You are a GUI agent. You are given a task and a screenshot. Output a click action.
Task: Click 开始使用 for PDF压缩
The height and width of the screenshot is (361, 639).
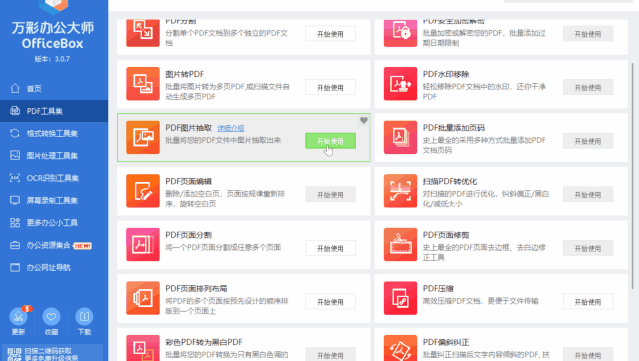pyautogui.click(x=588, y=302)
